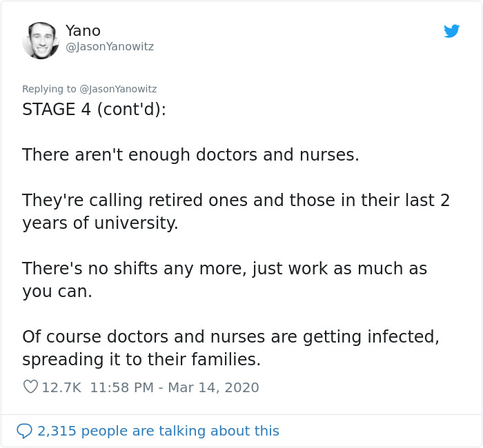Click the 12.7K likes count
Screen dimensions: 483x448
(61, 387)
